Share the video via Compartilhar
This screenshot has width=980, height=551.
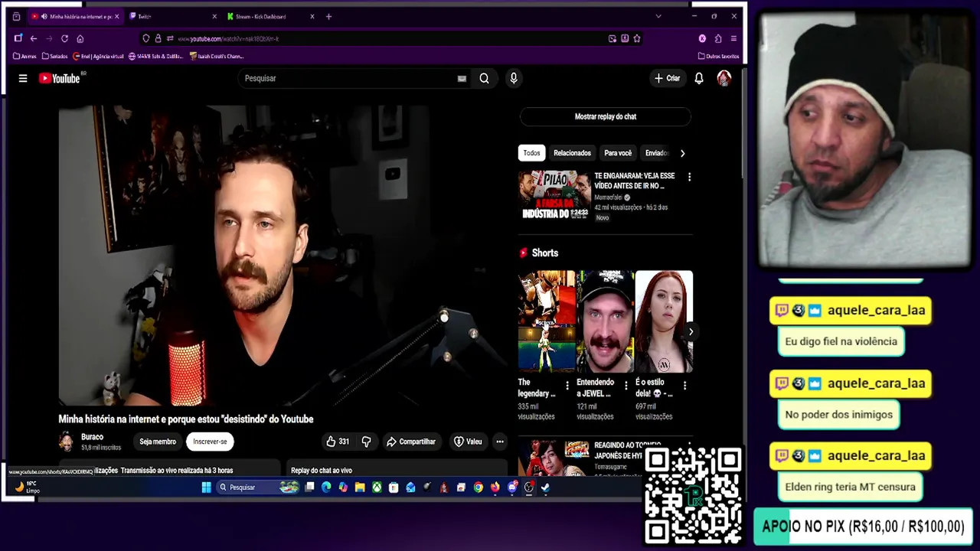[411, 442]
